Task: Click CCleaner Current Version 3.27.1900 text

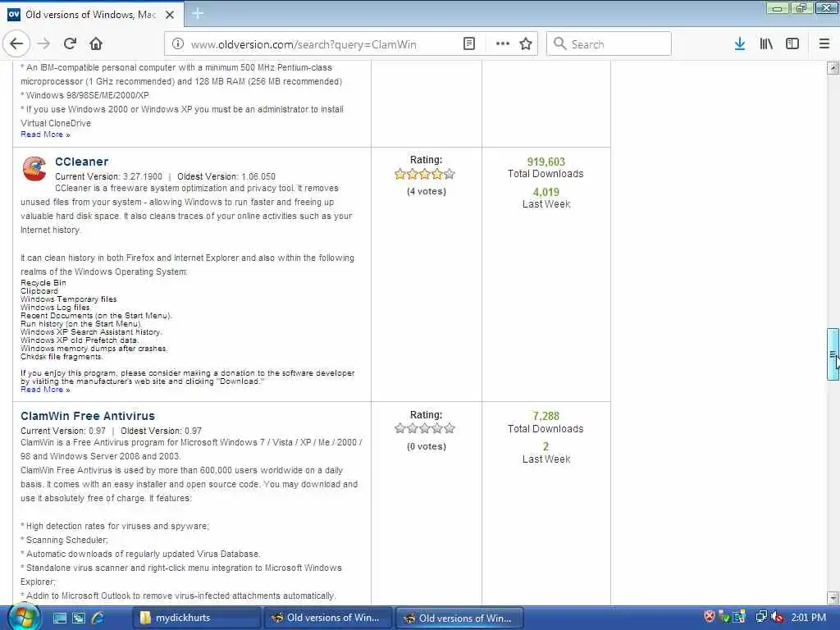Action: [x=108, y=176]
